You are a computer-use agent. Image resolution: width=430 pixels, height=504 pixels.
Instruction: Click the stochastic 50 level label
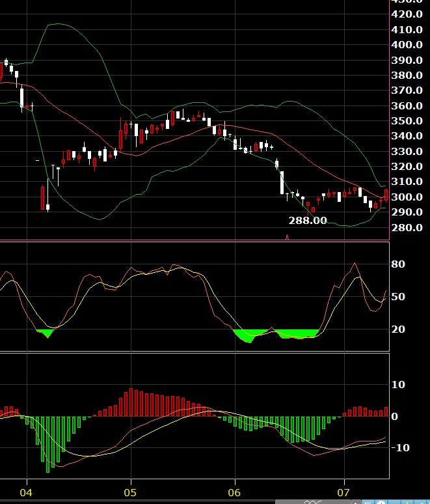point(398,297)
